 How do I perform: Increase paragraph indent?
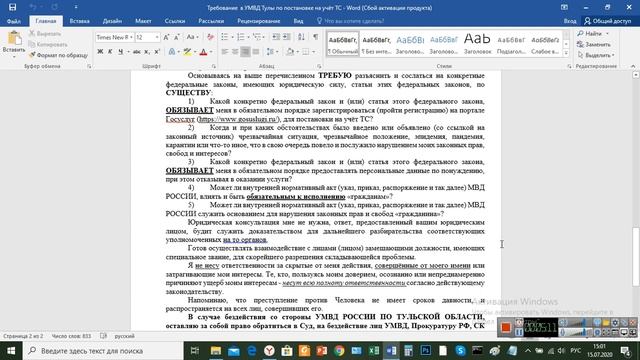(x=287, y=37)
